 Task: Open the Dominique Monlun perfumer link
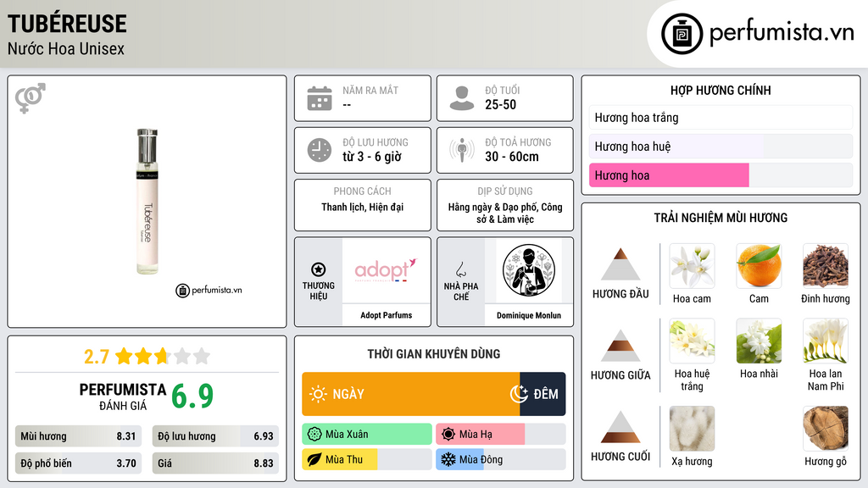point(529,315)
